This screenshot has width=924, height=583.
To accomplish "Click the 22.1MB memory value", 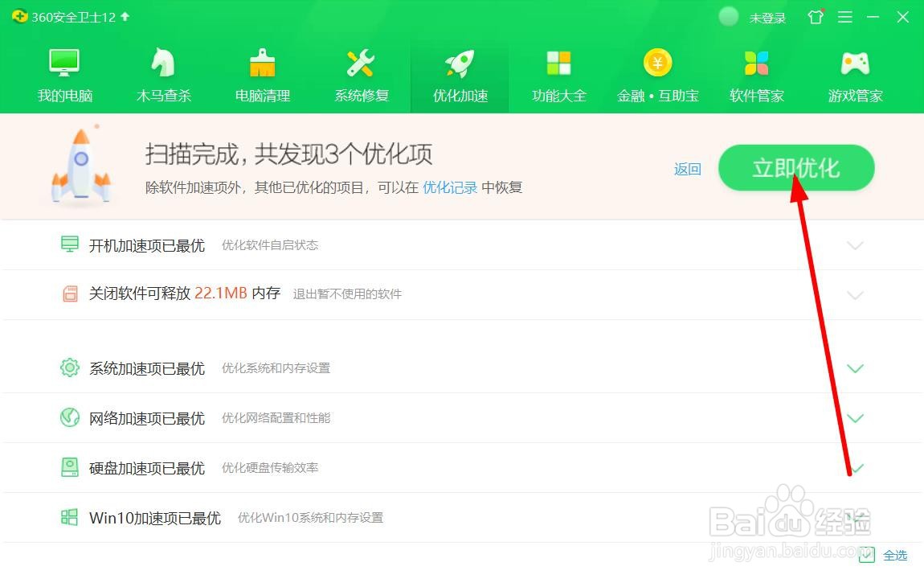I will pyautogui.click(x=221, y=293).
